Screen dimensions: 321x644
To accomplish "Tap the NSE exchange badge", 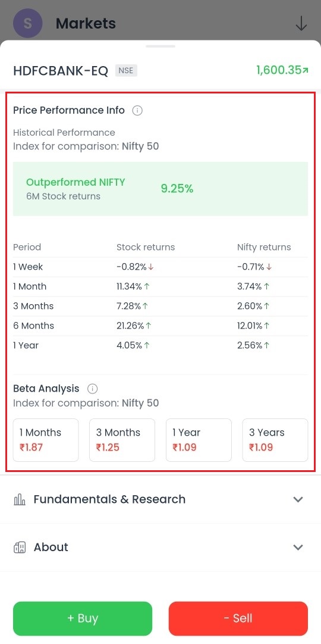I will [x=126, y=71].
